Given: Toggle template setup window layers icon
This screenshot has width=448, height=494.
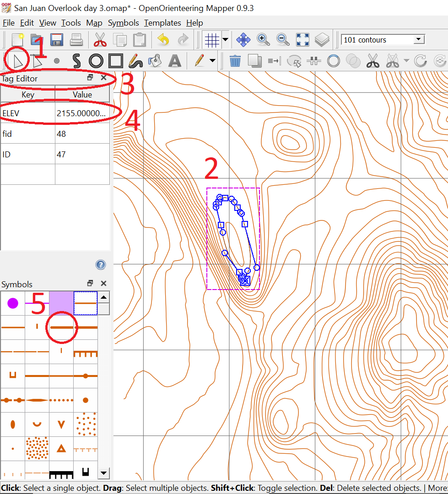Looking at the screenshot, I should (x=322, y=40).
